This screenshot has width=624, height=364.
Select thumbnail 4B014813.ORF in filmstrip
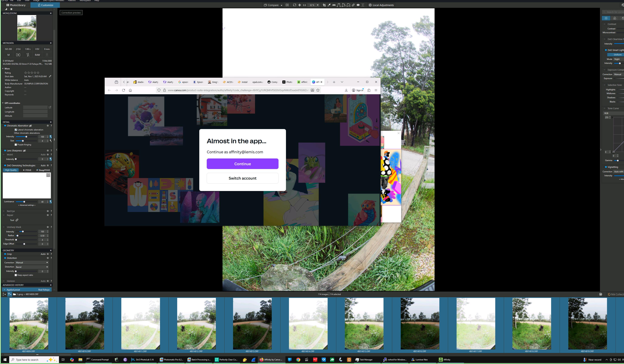pos(252,324)
